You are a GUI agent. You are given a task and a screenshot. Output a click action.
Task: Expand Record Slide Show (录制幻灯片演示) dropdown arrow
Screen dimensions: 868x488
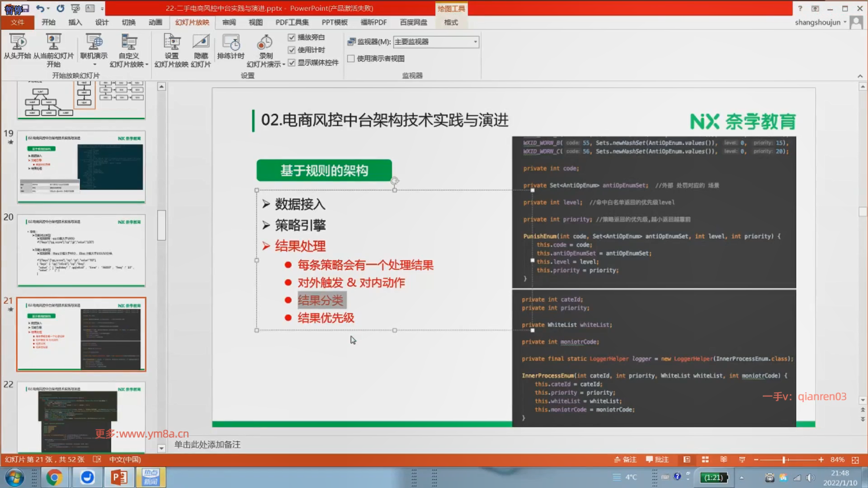point(283,65)
